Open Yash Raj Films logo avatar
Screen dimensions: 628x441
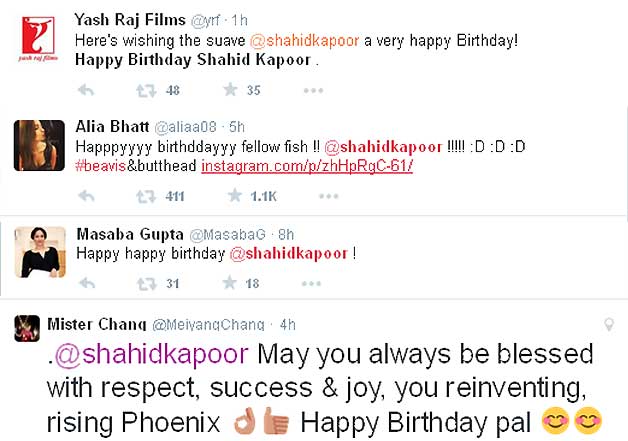(x=38, y=39)
